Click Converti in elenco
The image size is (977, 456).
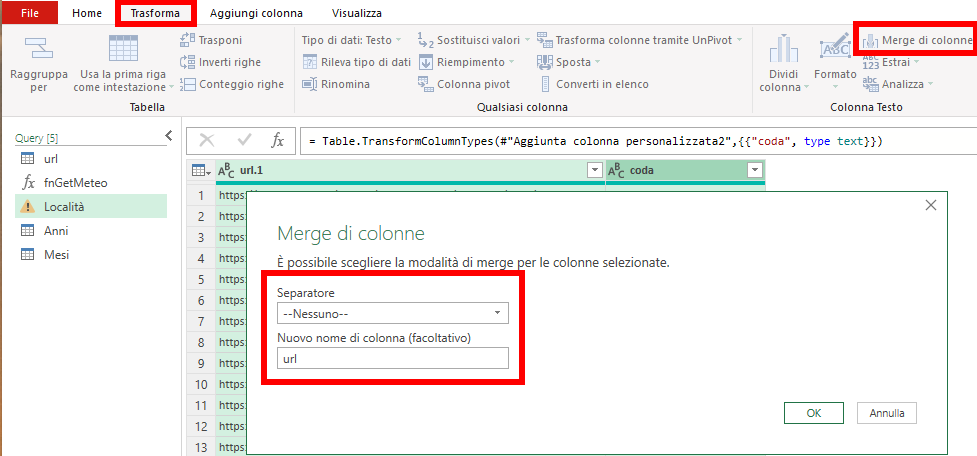593,83
